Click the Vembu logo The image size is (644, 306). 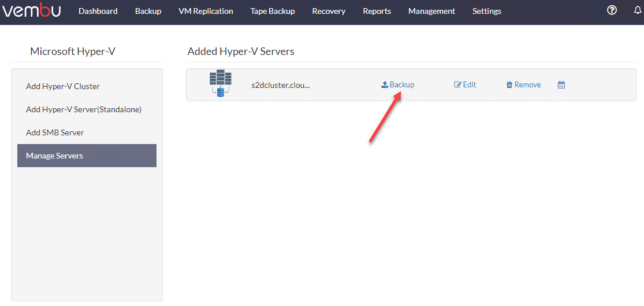pyautogui.click(x=32, y=10)
